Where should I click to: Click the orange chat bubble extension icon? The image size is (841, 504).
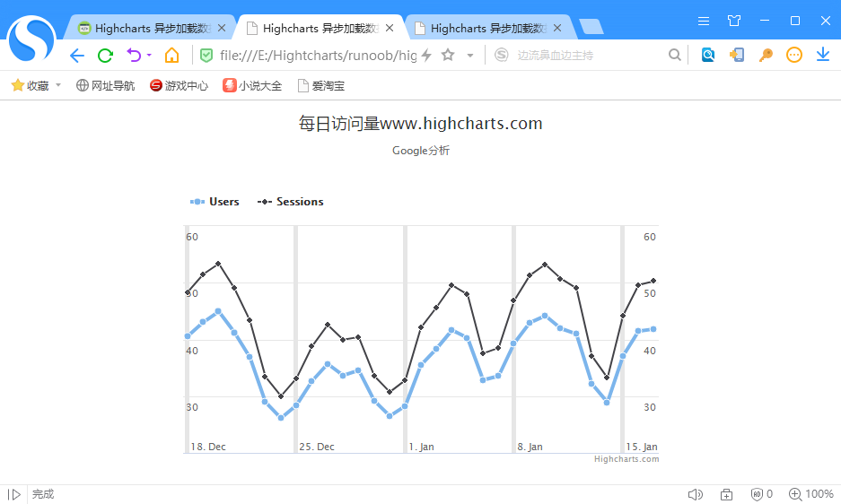[794, 55]
